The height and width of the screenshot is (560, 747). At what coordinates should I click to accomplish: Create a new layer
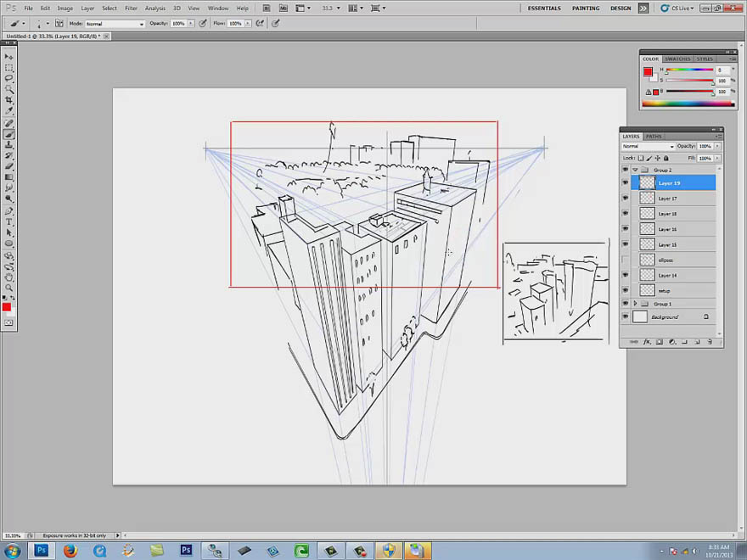pos(697,342)
